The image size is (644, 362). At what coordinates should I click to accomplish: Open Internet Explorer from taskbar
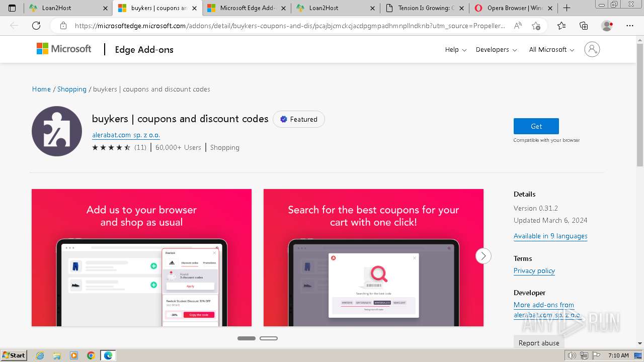(40, 355)
